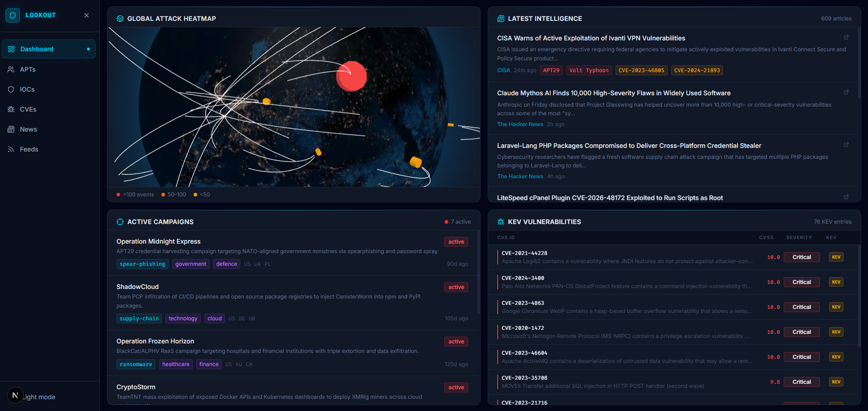This screenshot has width=868, height=411.
Task: Click the CVE-2021-44228 ID
Action: tap(524, 253)
